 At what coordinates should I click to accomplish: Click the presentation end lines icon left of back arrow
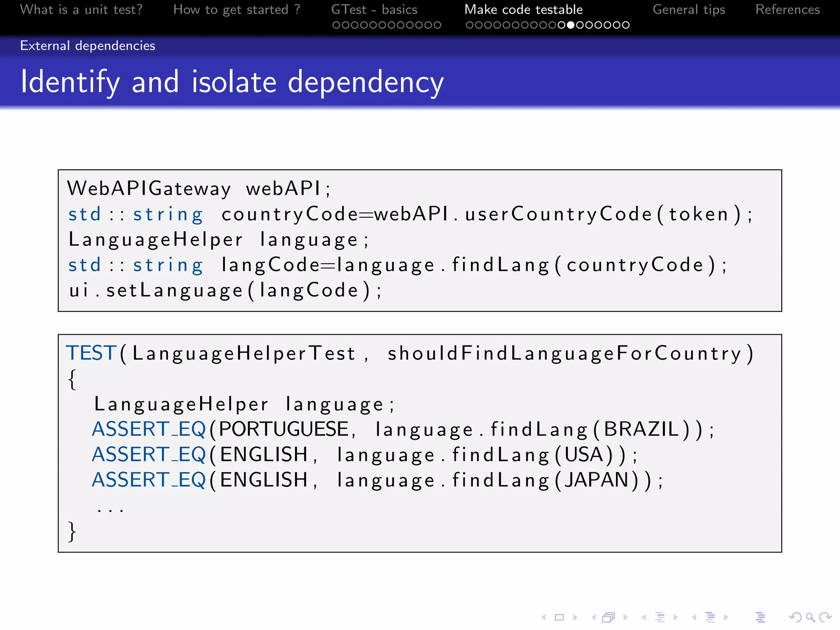pos(760,617)
